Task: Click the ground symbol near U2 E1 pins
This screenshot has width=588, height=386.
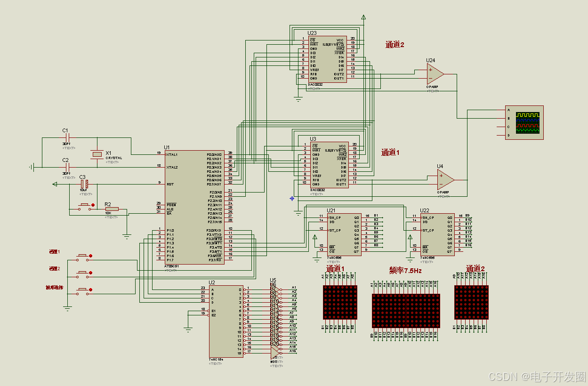Action: click(x=188, y=330)
